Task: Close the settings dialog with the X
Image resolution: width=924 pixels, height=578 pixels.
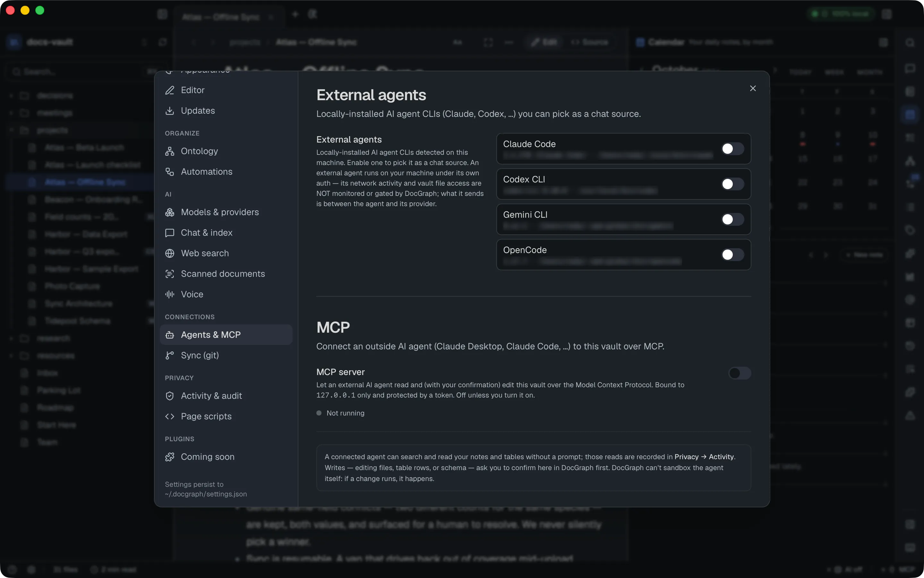Action: pyautogui.click(x=753, y=89)
